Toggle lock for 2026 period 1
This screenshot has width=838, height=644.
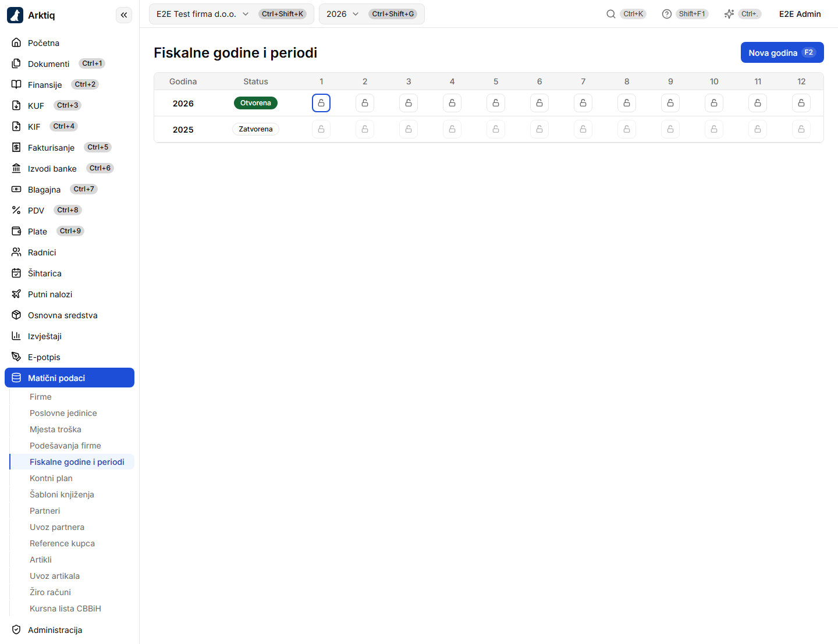(x=321, y=103)
